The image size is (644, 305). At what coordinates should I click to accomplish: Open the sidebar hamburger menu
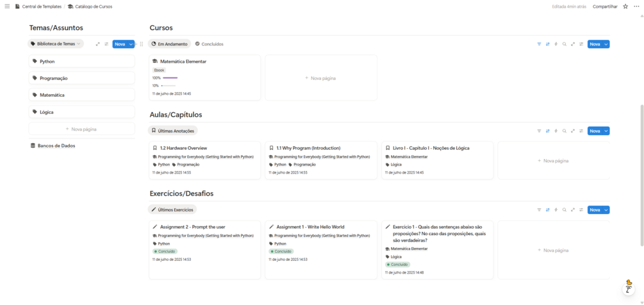(7, 6)
